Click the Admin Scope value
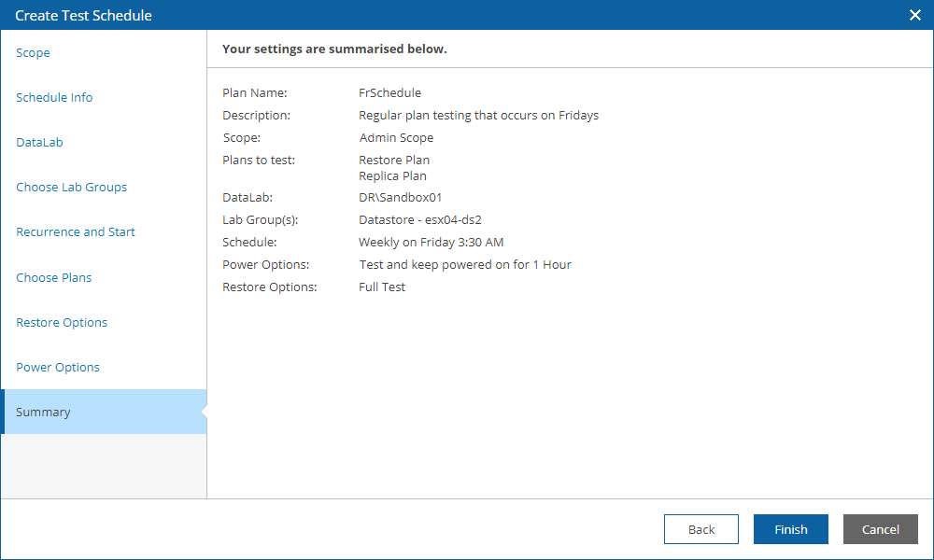 (x=396, y=137)
